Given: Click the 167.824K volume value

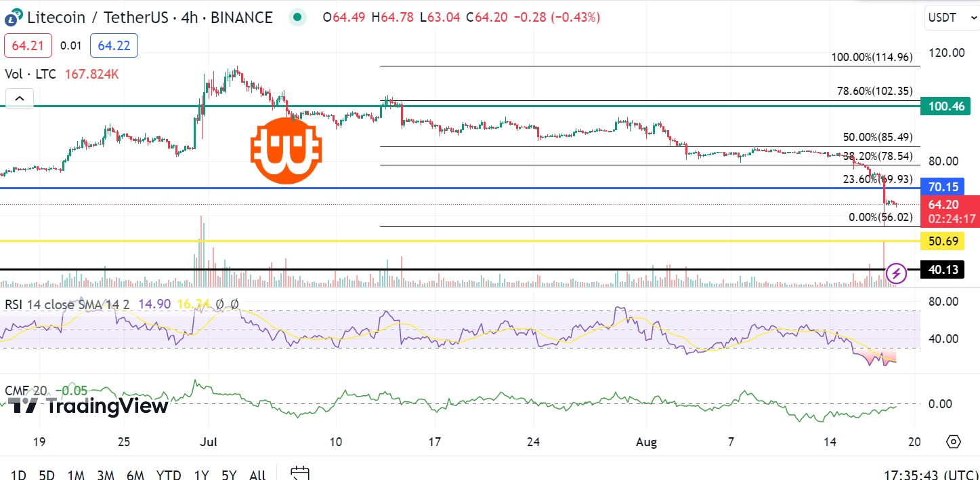Looking at the screenshot, I should pos(91,74).
